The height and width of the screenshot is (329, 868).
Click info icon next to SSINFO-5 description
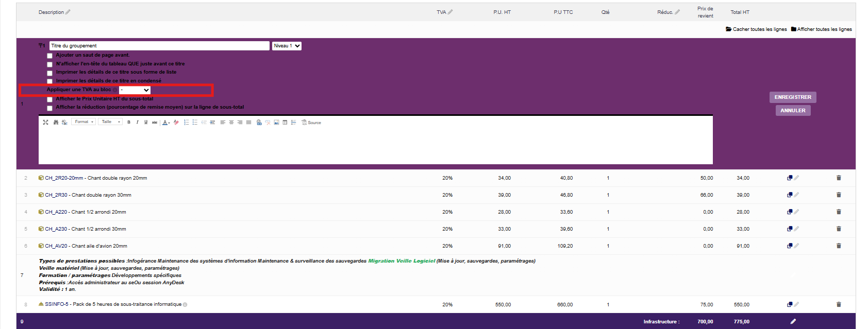pyautogui.click(x=185, y=304)
